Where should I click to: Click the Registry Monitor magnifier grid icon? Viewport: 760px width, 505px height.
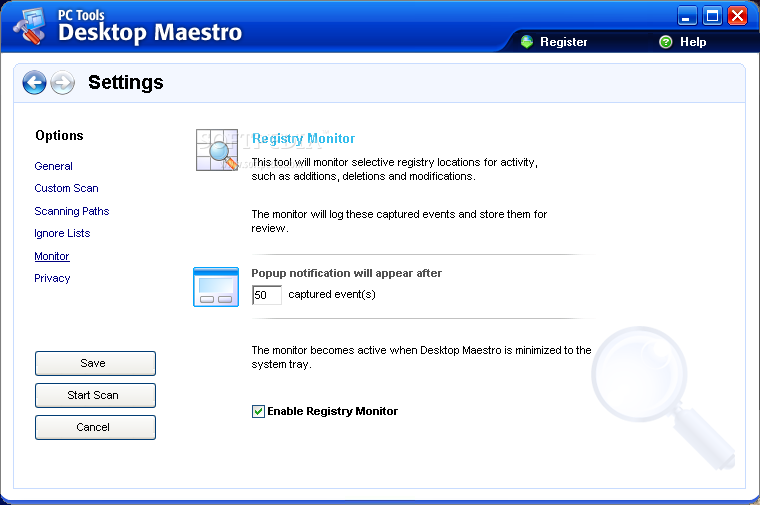(217, 150)
